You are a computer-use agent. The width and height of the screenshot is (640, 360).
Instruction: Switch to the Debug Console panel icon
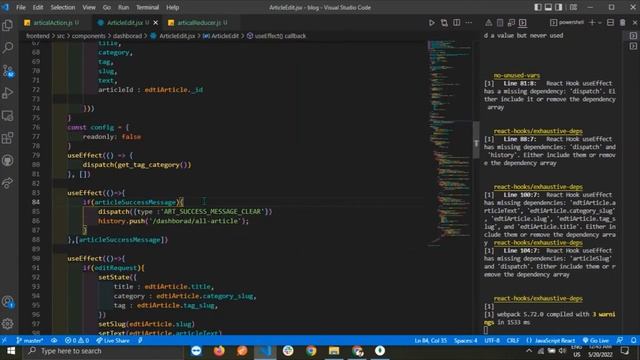(511, 23)
